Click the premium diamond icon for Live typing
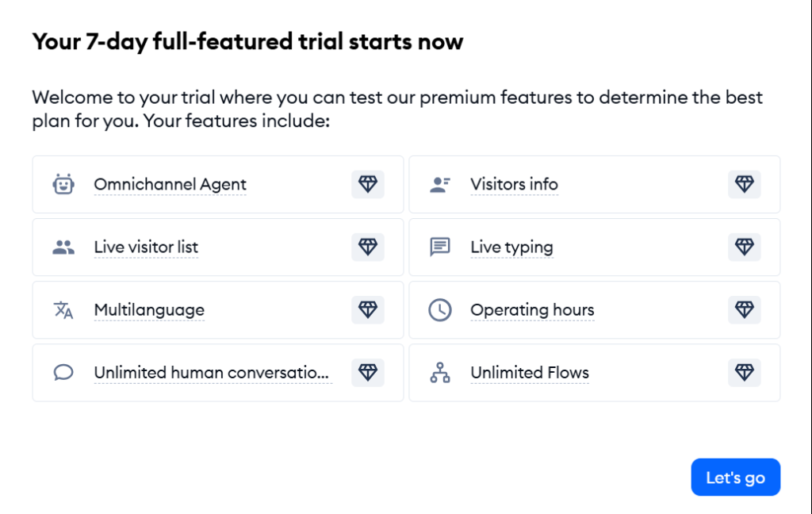 point(744,247)
